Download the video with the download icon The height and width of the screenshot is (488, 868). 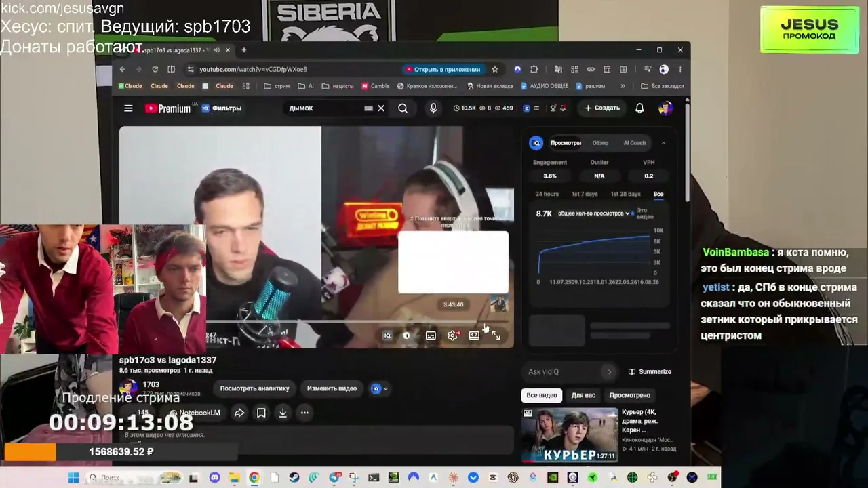point(283,413)
